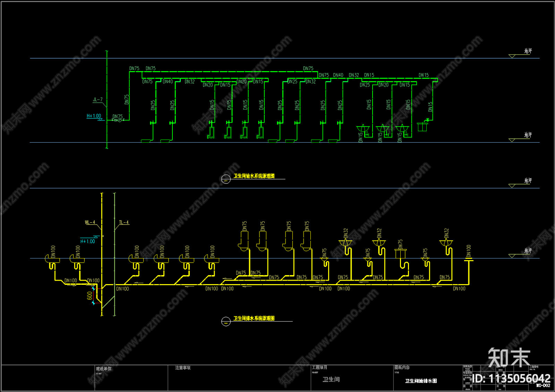555x392 pixels.
Task: Click the circle marker before 卫生间给水系统原理图
Action: point(226,179)
